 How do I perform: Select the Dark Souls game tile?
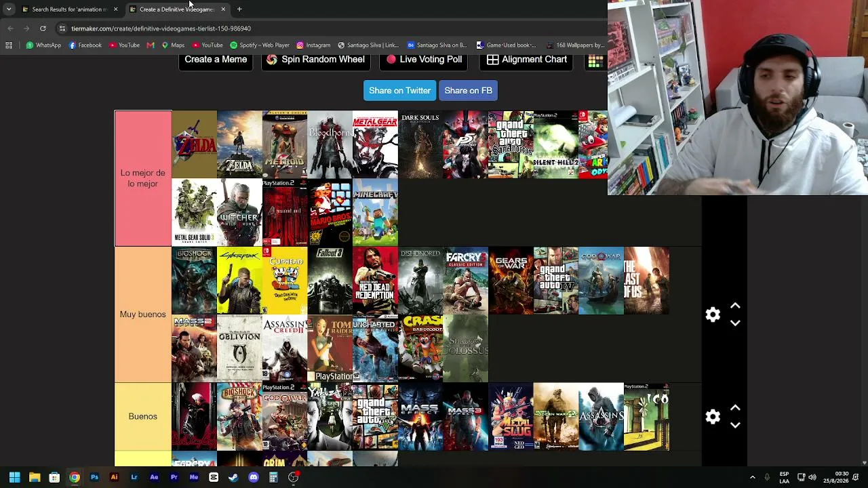point(420,144)
